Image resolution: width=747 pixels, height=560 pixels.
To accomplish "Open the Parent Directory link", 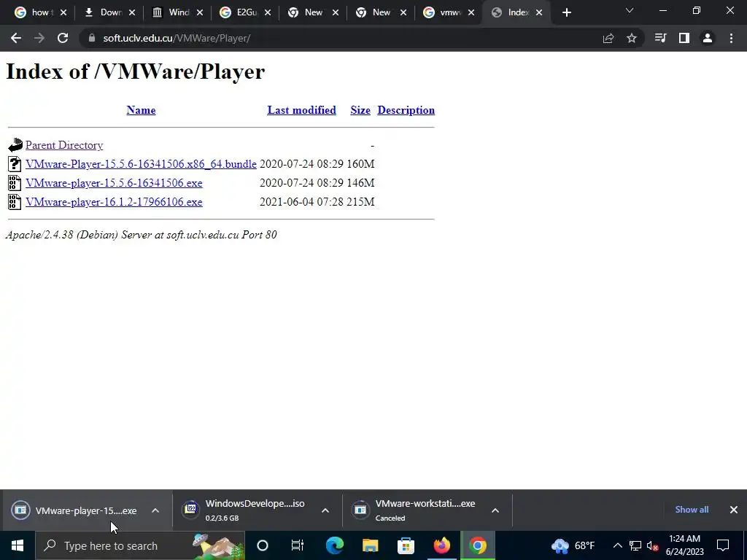I will [x=64, y=145].
